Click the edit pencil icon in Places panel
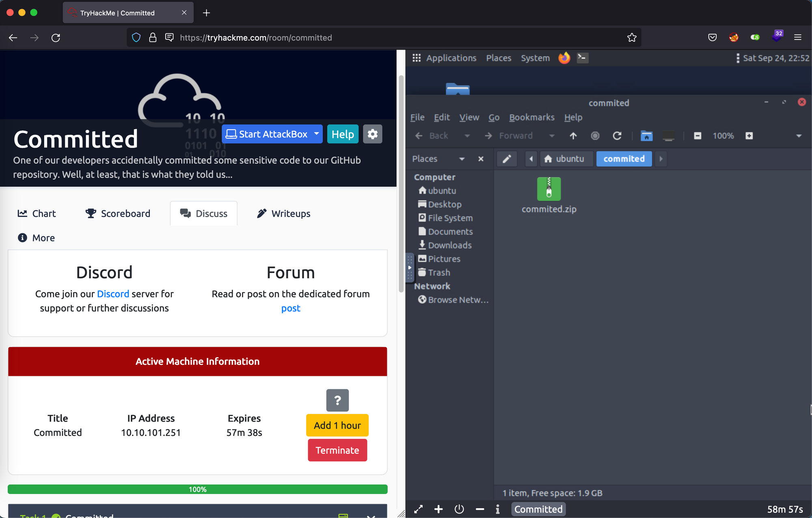The image size is (812, 518). (x=506, y=158)
